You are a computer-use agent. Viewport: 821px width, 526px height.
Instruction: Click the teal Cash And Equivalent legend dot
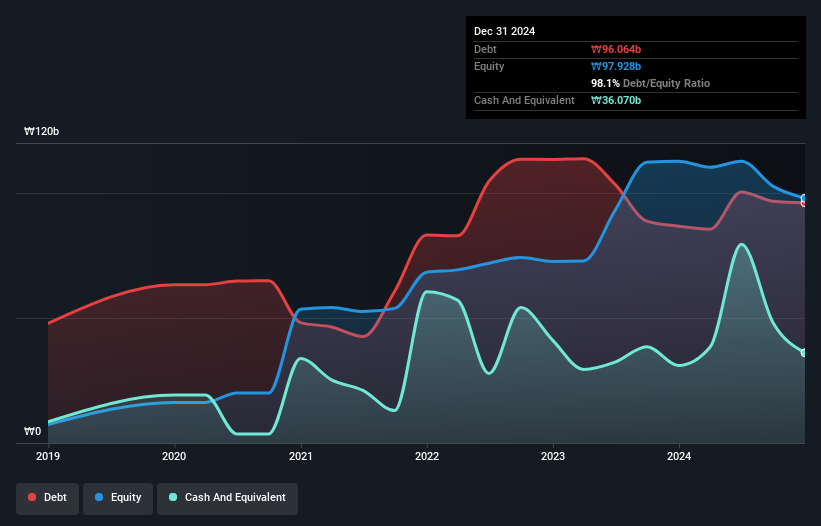pos(173,497)
